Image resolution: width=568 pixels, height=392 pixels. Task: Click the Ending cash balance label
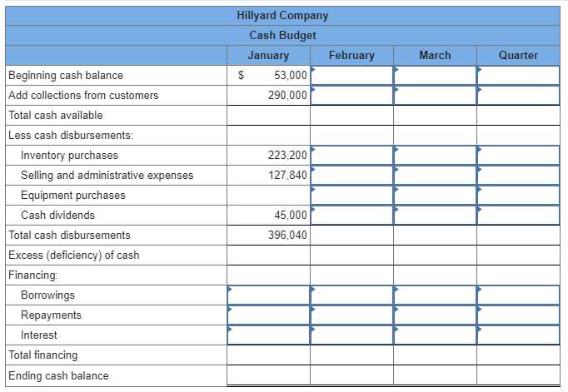pos(58,375)
